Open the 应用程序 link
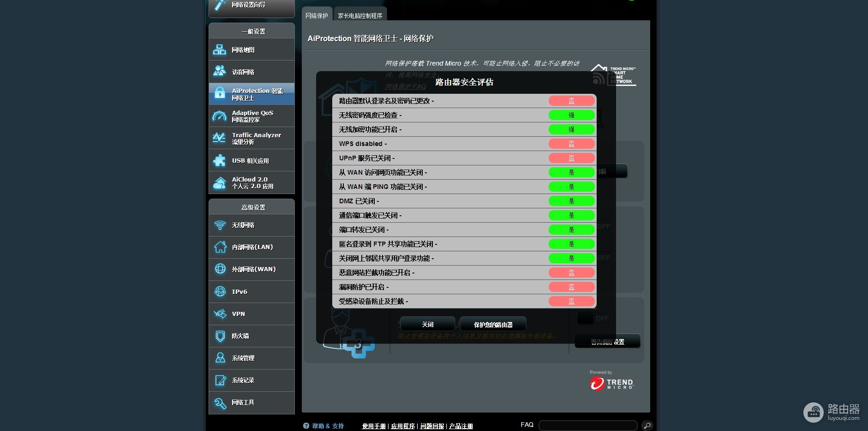The image size is (868, 431). (x=403, y=426)
